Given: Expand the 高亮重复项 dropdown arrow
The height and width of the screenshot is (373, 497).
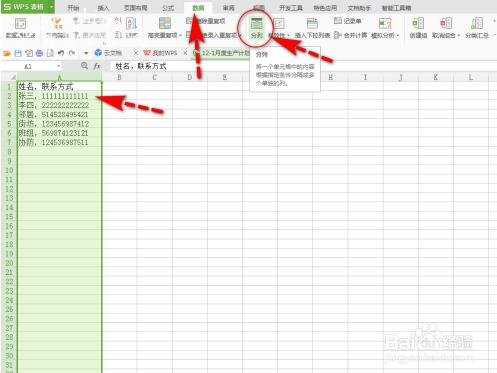Looking at the screenshot, I should 180,35.
